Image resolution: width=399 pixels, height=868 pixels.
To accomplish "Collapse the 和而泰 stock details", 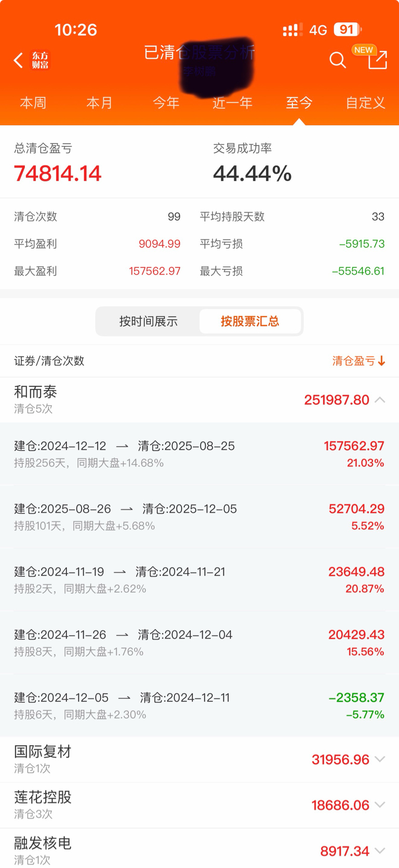I will pos(380,400).
